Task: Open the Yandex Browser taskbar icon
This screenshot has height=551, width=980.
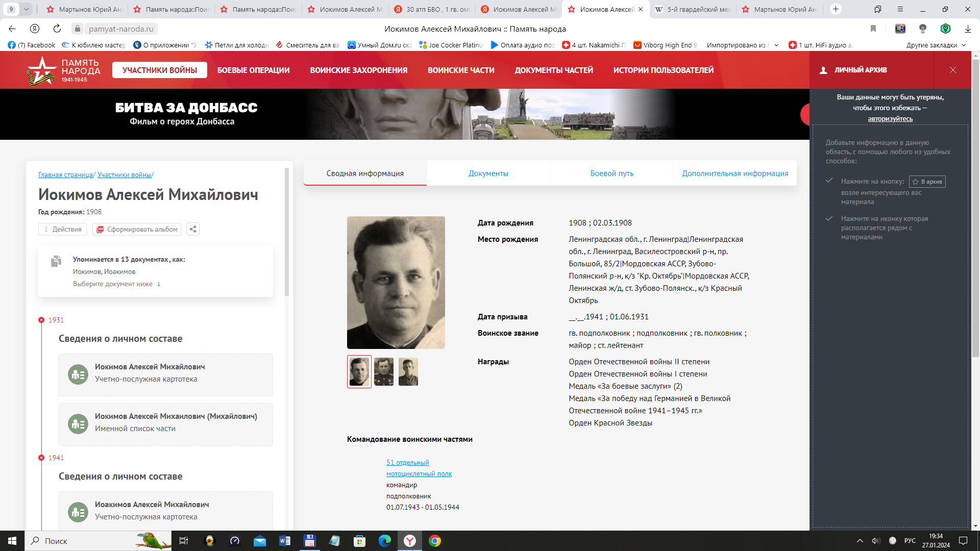Action: pos(410,541)
